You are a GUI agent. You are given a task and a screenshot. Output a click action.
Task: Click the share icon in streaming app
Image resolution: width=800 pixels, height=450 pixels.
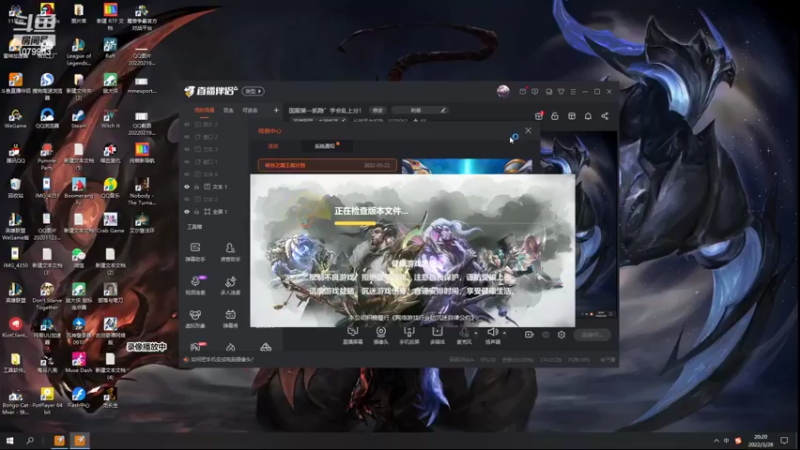605,116
